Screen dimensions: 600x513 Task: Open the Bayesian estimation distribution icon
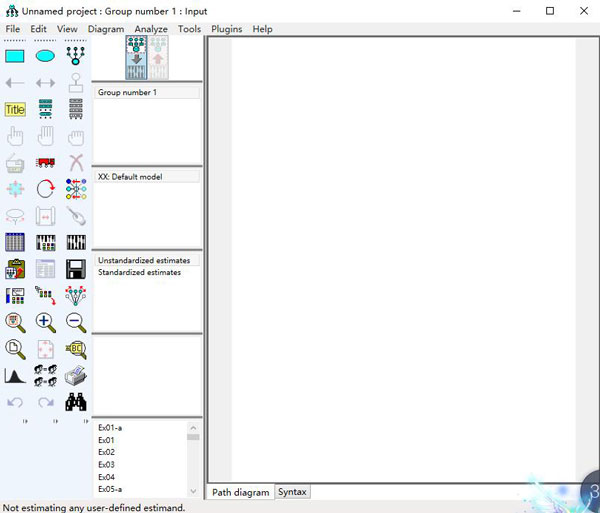click(x=15, y=376)
